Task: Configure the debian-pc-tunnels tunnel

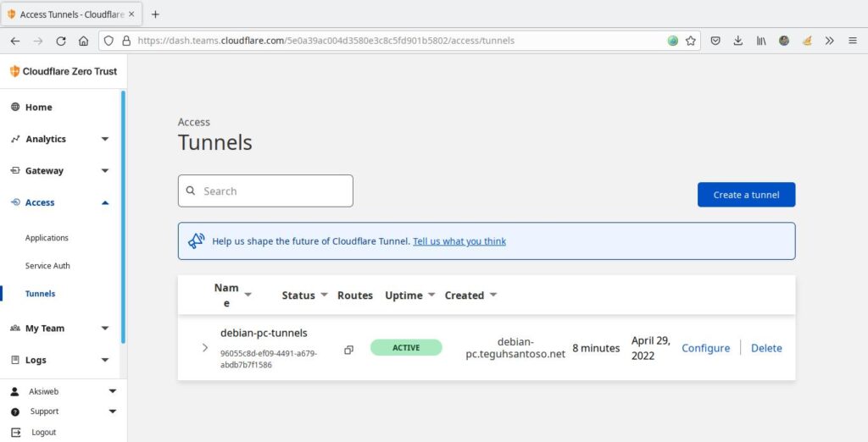Action: coord(706,348)
